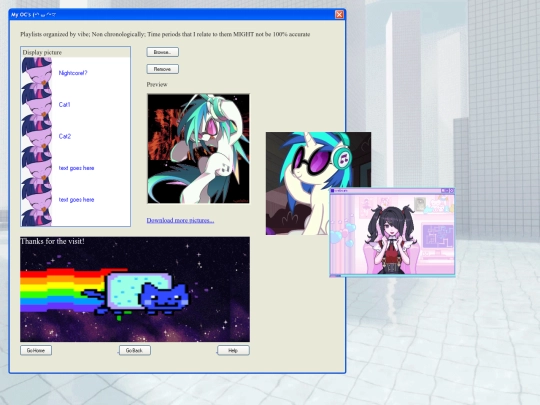Close the small pink anime window
This screenshot has height=405, width=540.
(451, 190)
